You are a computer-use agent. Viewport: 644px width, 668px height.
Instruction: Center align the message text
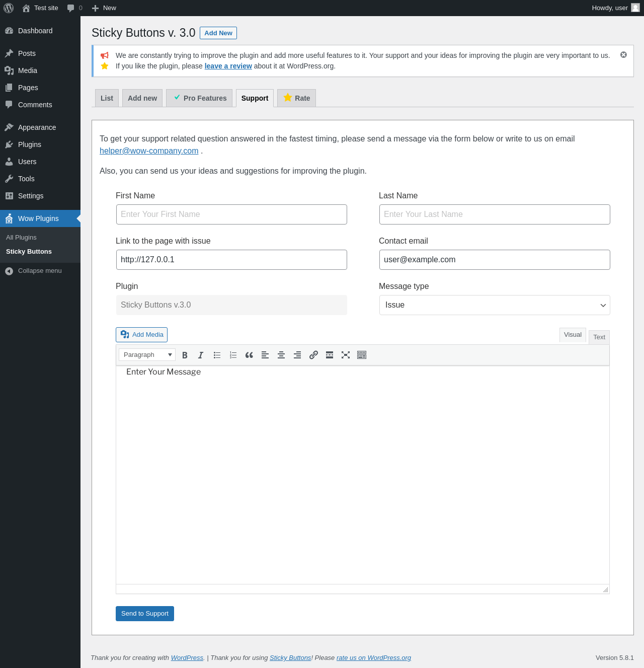point(281,355)
